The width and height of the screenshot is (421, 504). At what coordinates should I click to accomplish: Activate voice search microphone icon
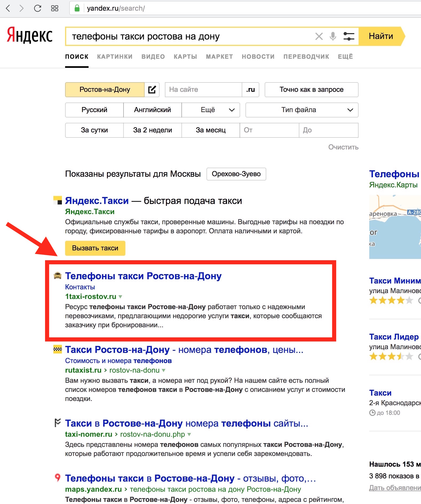(x=333, y=36)
